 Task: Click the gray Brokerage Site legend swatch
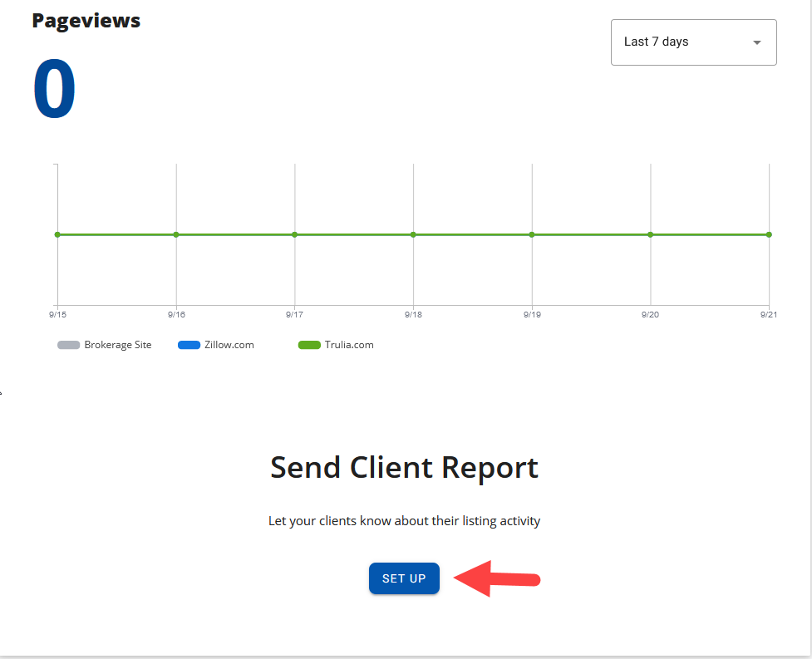[67, 344]
